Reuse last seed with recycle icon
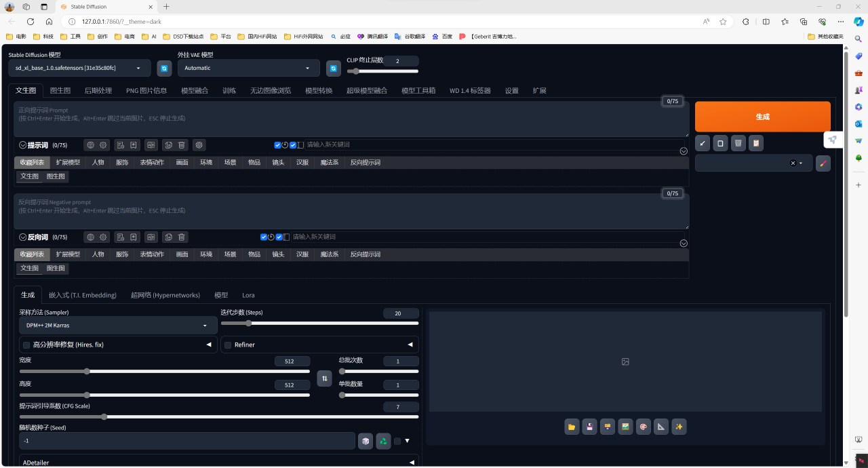The height and width of the screenshot is (468, 868). coord(383,441)
